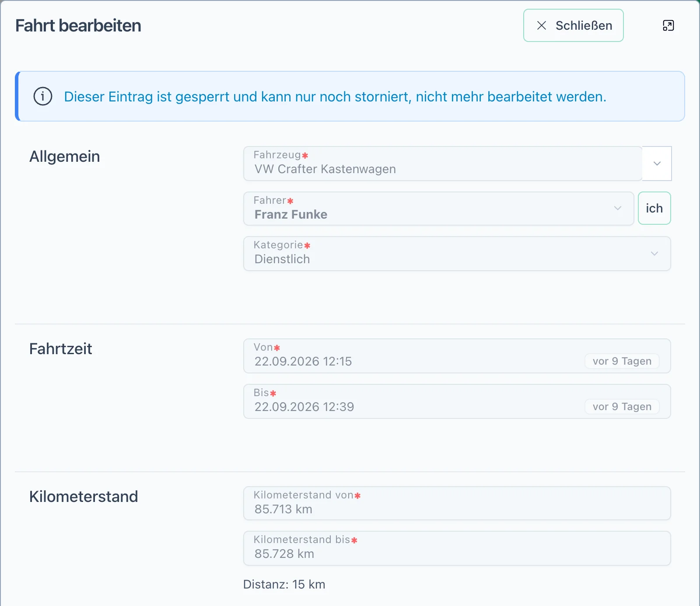Viewport: 700px width, 606px height.
Task: Expand the Fahrzeug dropdown arrow
Action: 657,164
